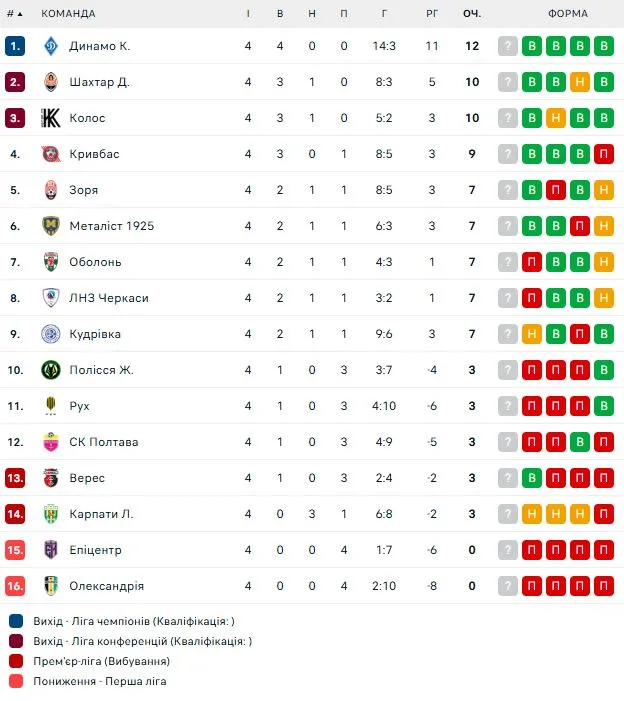
Task: Sort by the РГ goal difference header
Action: 432,14
